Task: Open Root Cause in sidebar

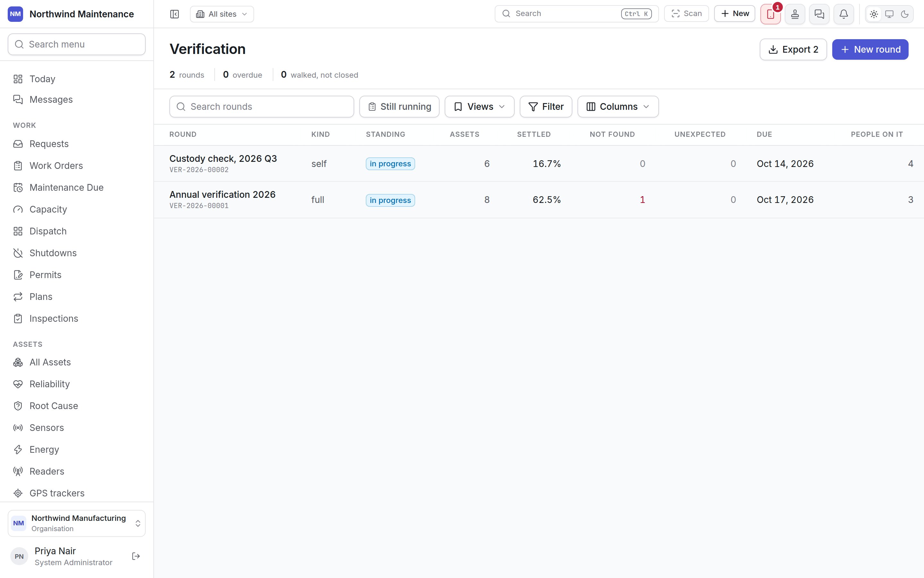Action: pos(77,406)
